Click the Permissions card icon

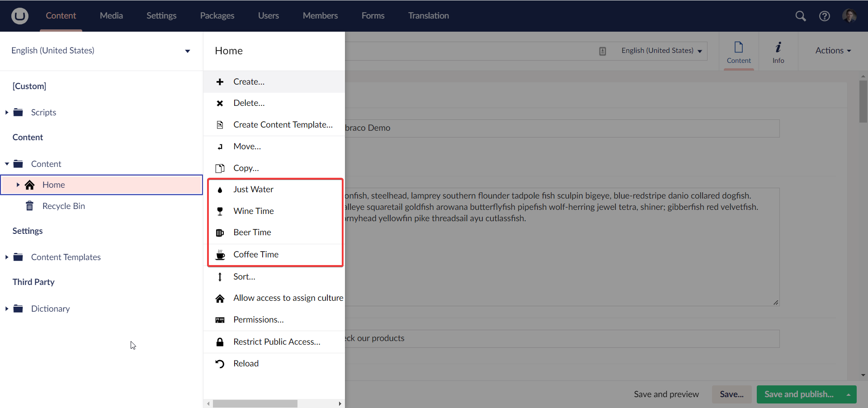click(220, 320)
